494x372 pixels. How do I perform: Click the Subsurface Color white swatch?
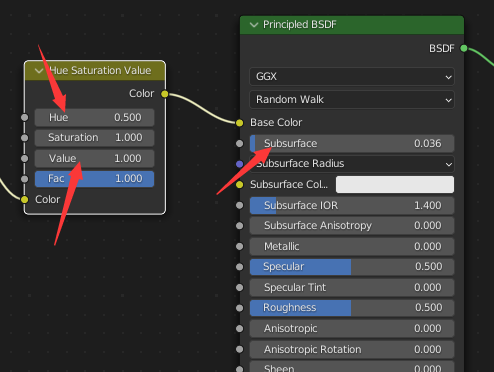point(395,184)
